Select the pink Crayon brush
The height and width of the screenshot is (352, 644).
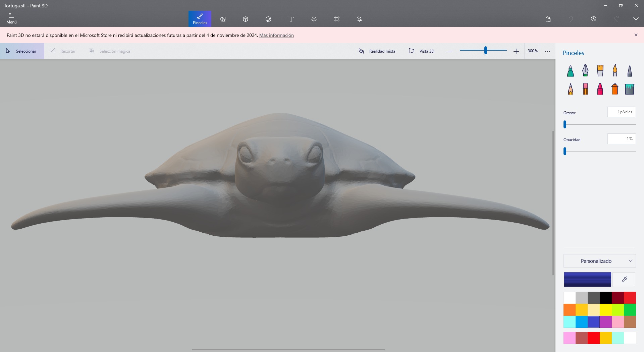click(x=600, y=89)
